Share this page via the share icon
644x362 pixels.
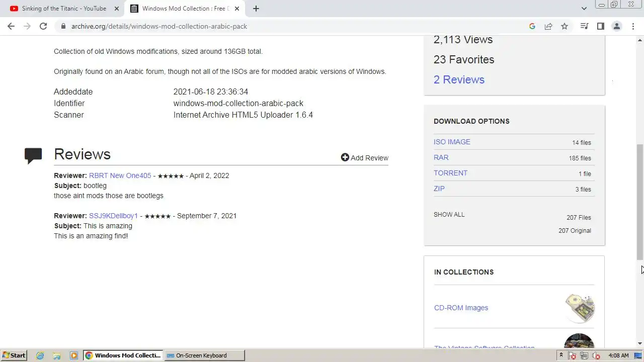coord(548,26)
